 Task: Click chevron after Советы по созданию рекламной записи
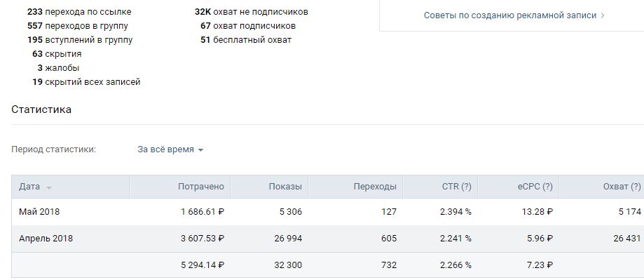coord(602,15)
